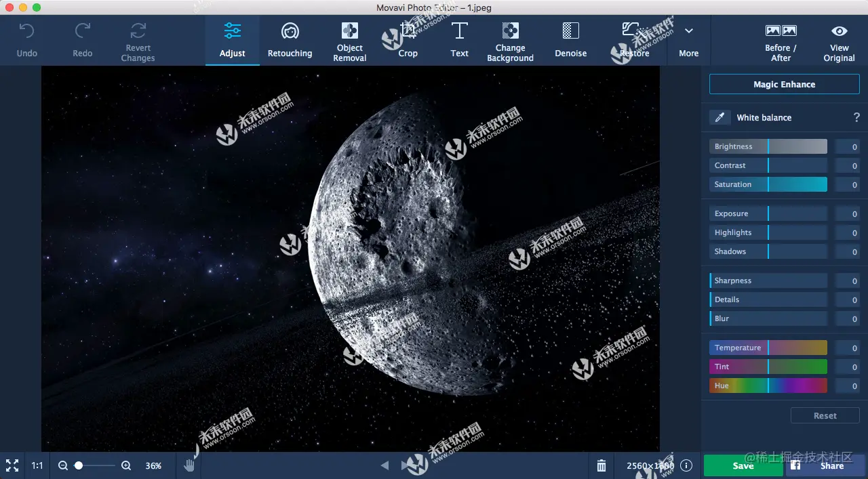The width and height of the screenshot is (868, 479).
Task: Click the Brightness value field
Action: pos(848,147)
